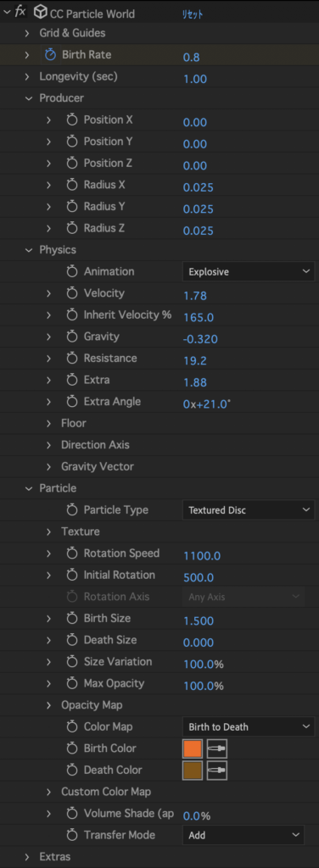Toggle the Inherit Velocity % stopwatch
The width and height of the screenshot is (319, 868).
(x=72, y=315)
